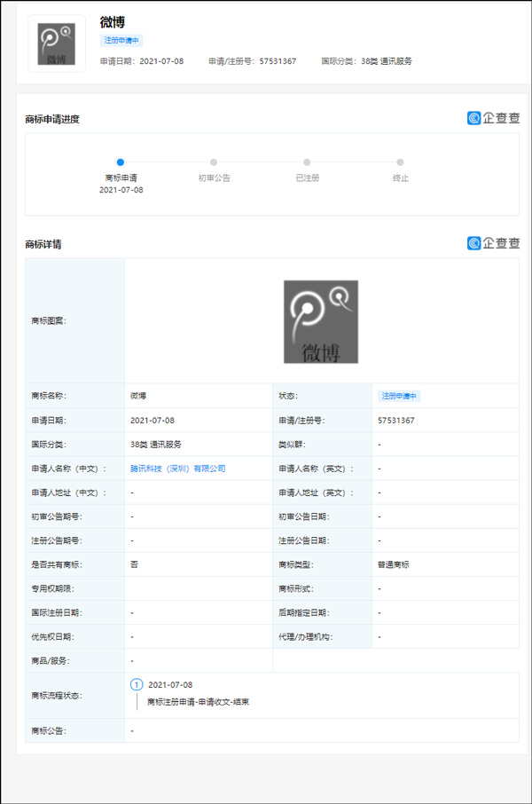The image size is (532, 804).
Task: Click the 普通商标 trademark type value
Action: coord(393,564)
